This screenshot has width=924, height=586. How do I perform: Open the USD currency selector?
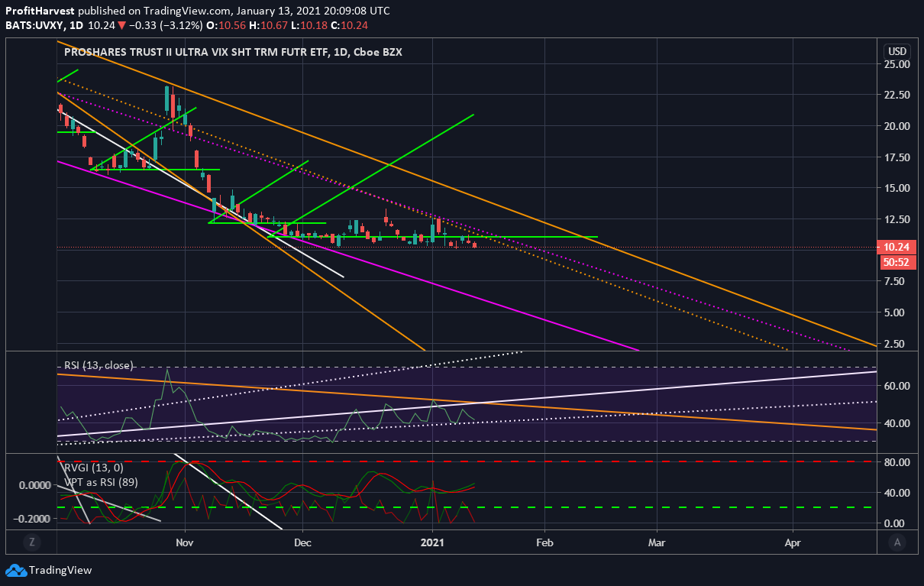tap(897, 51)
